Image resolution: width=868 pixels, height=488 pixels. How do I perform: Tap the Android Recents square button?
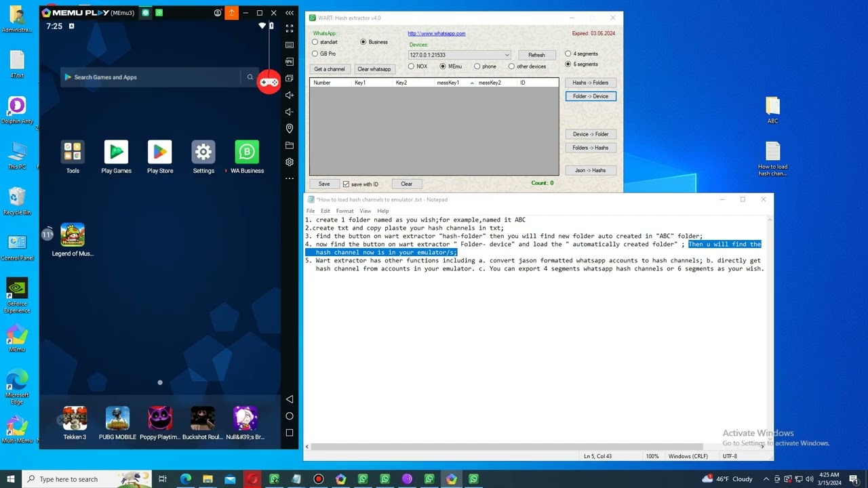290,432
